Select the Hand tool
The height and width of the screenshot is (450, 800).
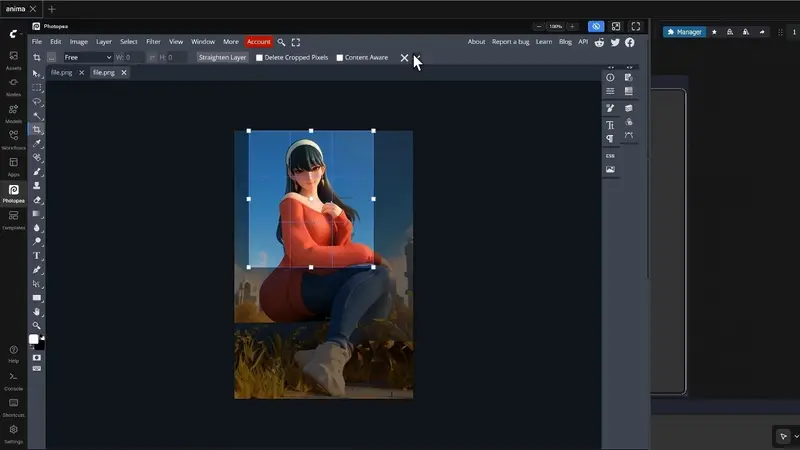[x=37, y=311]
